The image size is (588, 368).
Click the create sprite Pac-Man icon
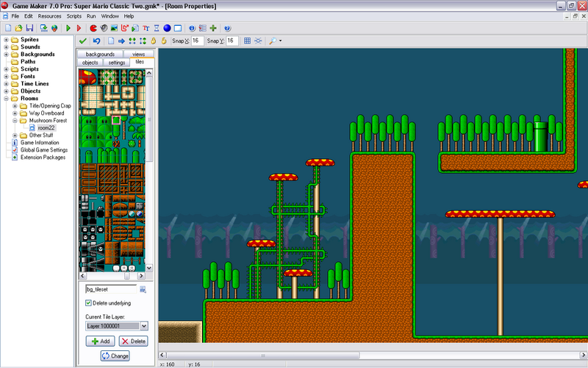(x=93, y=28)
